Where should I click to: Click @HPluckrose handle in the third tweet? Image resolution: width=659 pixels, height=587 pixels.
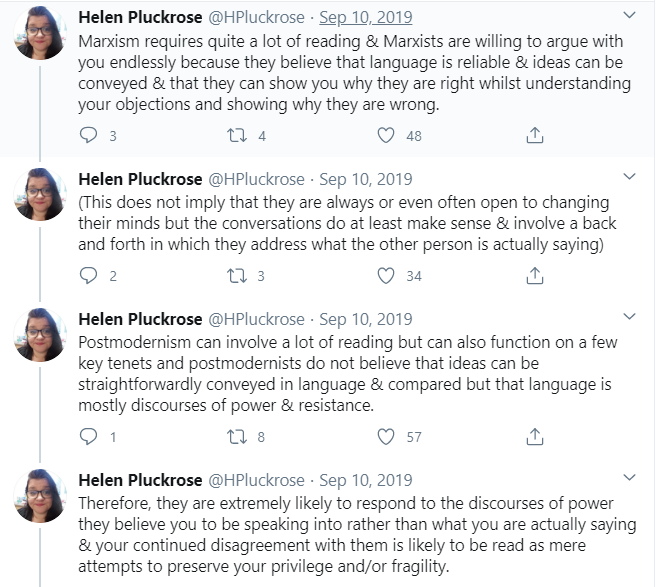point(255,319)
